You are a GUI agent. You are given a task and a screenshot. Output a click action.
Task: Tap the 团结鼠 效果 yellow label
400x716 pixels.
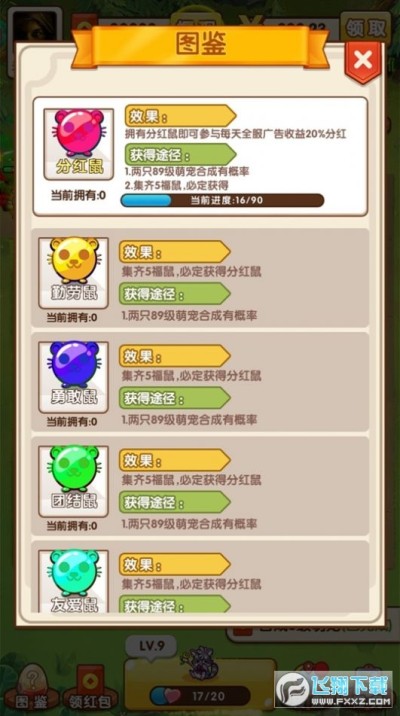tap(175, 460)
